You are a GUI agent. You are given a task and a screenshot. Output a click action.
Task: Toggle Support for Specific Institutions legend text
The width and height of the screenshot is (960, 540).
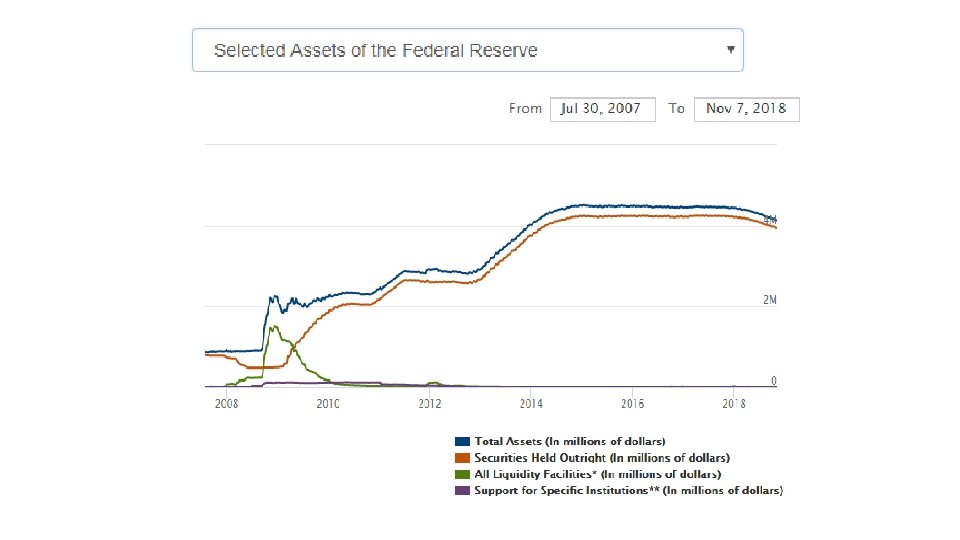[x=629, y=491]
